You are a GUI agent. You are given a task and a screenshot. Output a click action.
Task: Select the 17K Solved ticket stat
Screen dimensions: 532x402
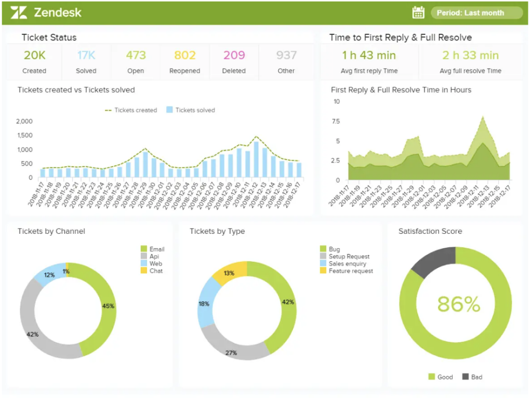coord(86,62)
